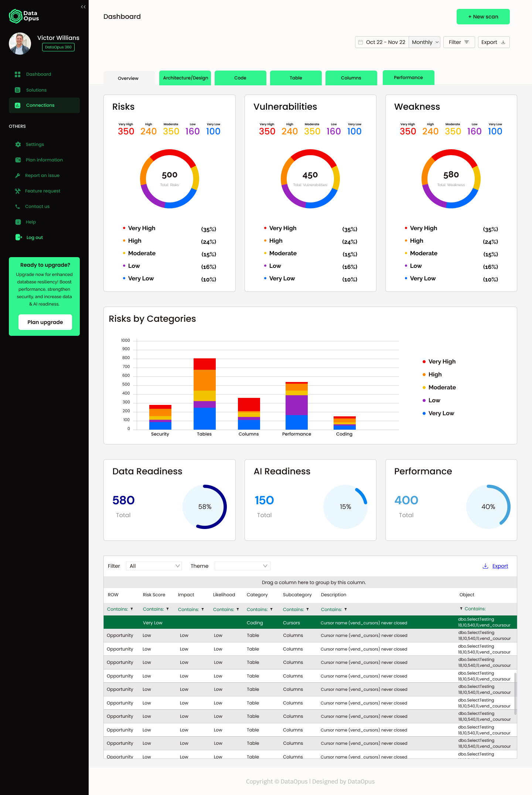Click the table vertical scrollbar

point(515,694)
